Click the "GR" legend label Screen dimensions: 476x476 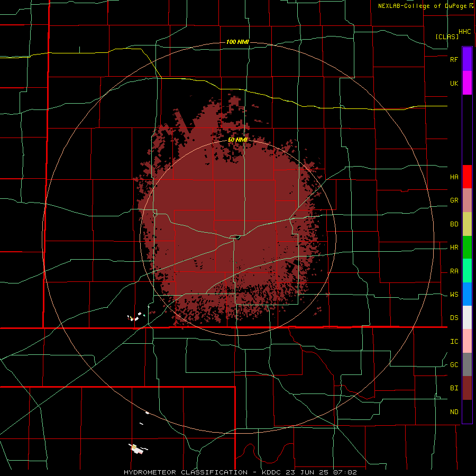(454, 200)
